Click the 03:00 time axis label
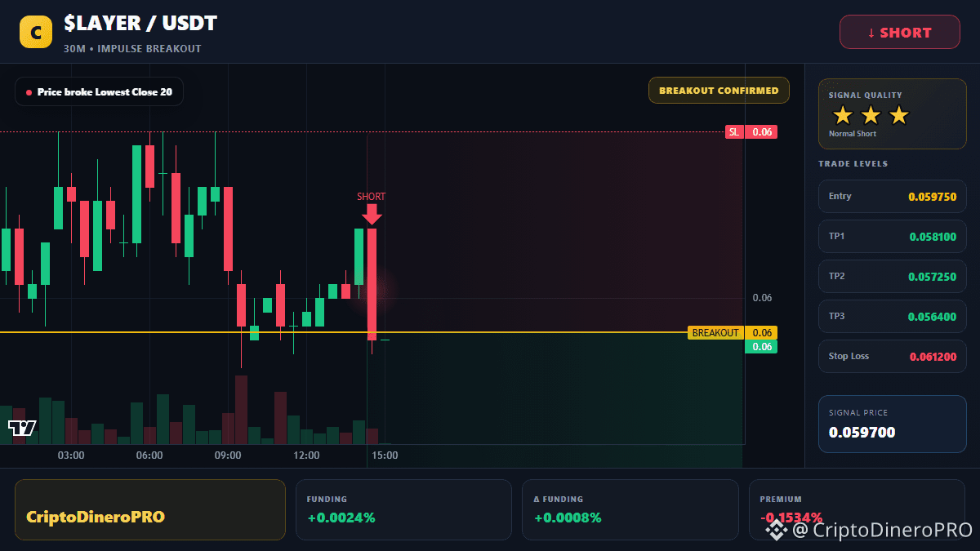Screen dimensions: 980x551 coord(71,455)
